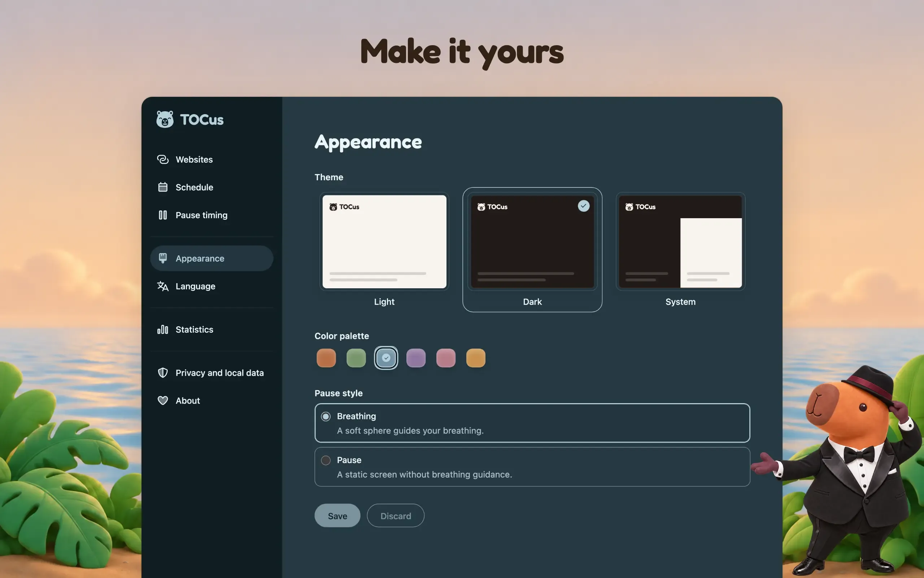The width and height of the screenshot is (924, 578).
Task: Select the Breathing radio button
Action: 326,416
